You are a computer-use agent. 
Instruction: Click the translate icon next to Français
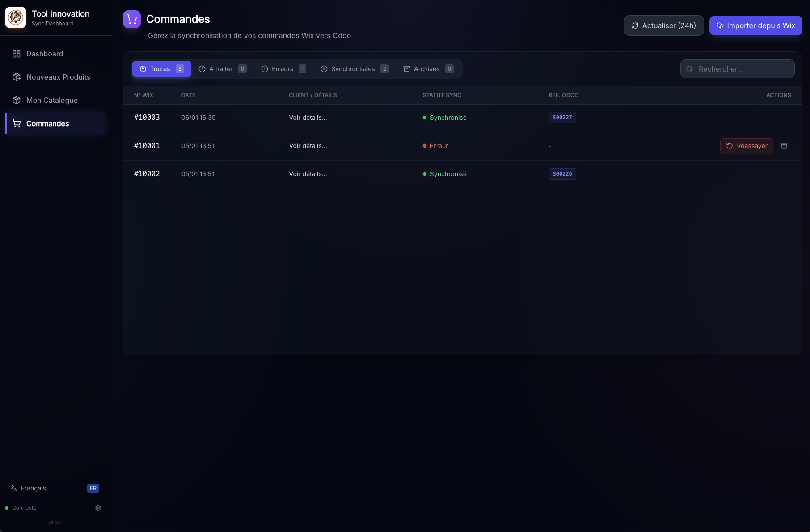[13, 488]
